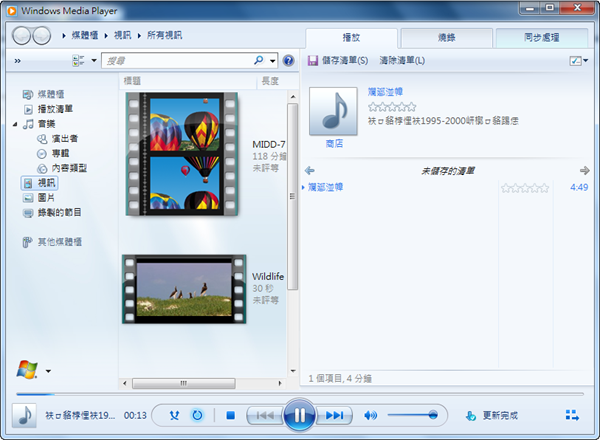Mute the speaker volume icon
This screenshot has width=600, height=440.
(370, 415)
